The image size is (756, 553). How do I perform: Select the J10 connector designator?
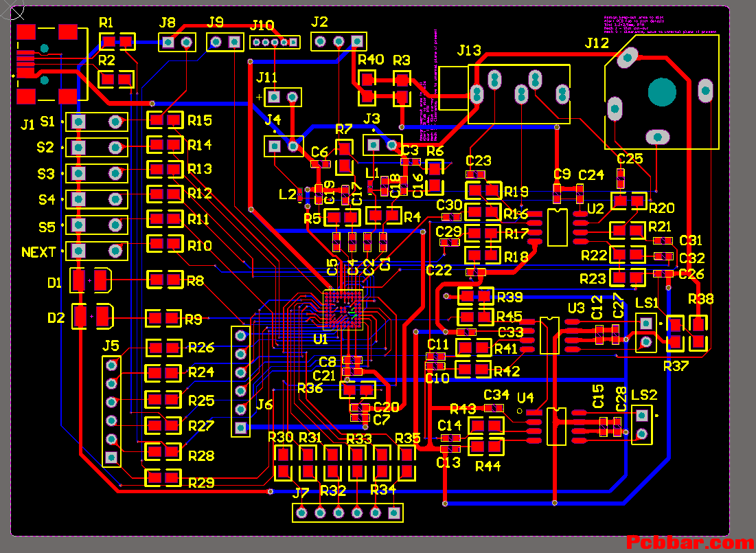tap(262, 25)
